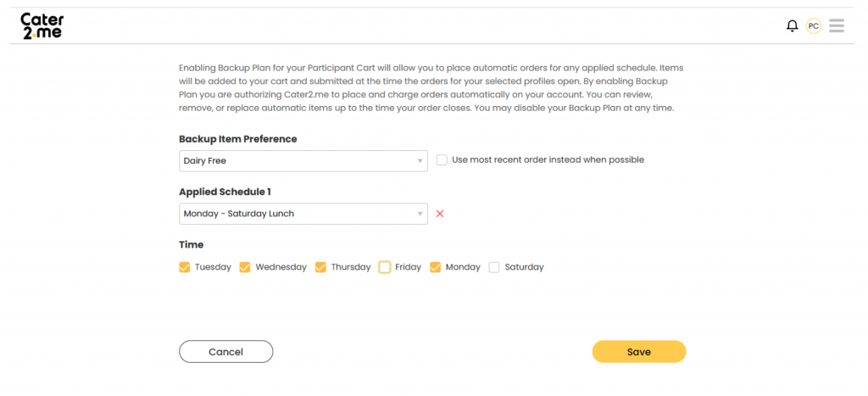
Task: Enable the Friday checkbox
Action: coord(384,267)
